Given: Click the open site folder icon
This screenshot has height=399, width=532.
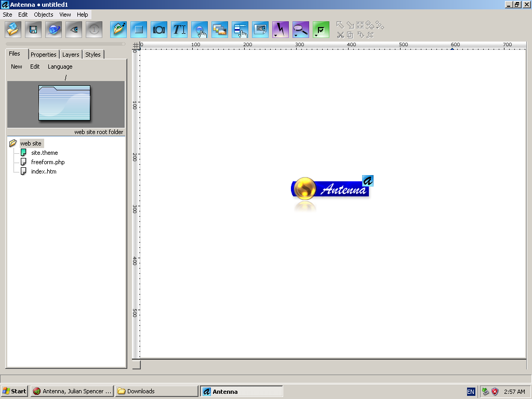Looking at the screenshot, I should pyautogui.click(x=13, y=30).
